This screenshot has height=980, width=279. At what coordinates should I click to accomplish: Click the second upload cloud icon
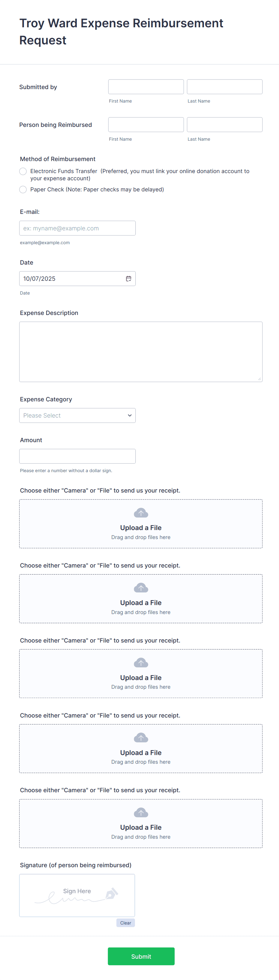click(x=141, y=588)
